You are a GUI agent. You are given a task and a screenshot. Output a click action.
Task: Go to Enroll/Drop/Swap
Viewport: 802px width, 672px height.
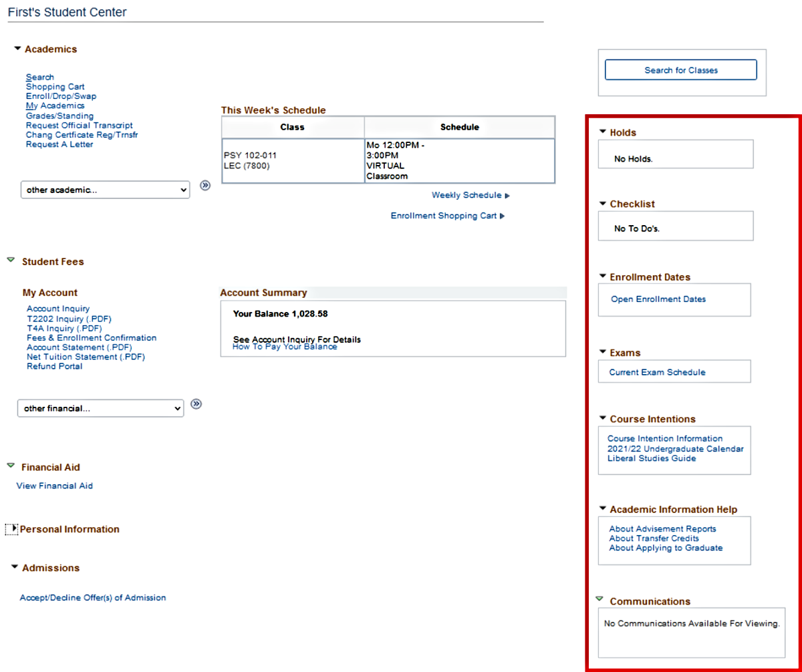coord(61,96)
